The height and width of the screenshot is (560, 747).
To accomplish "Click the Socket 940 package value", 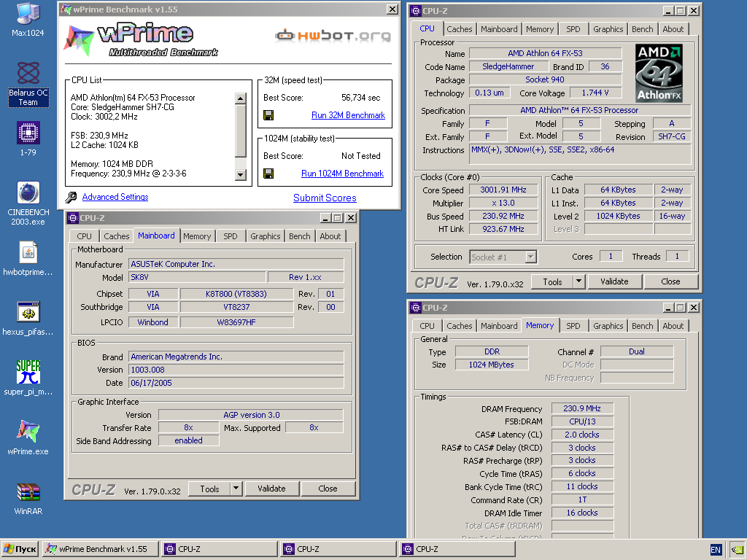I will coord(545,79).
